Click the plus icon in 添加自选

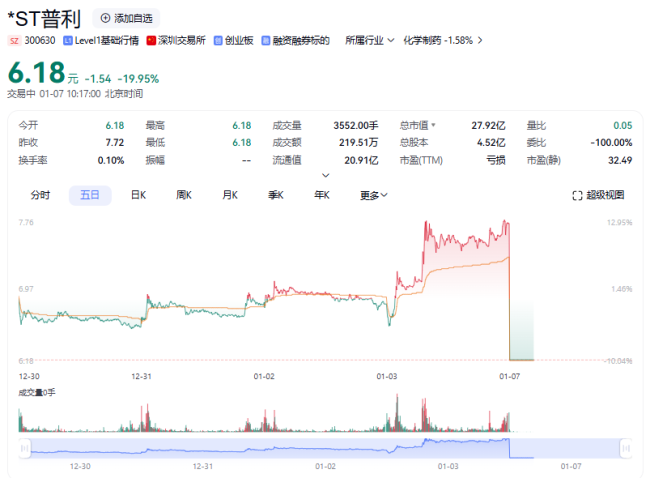[x=106, y=18]
